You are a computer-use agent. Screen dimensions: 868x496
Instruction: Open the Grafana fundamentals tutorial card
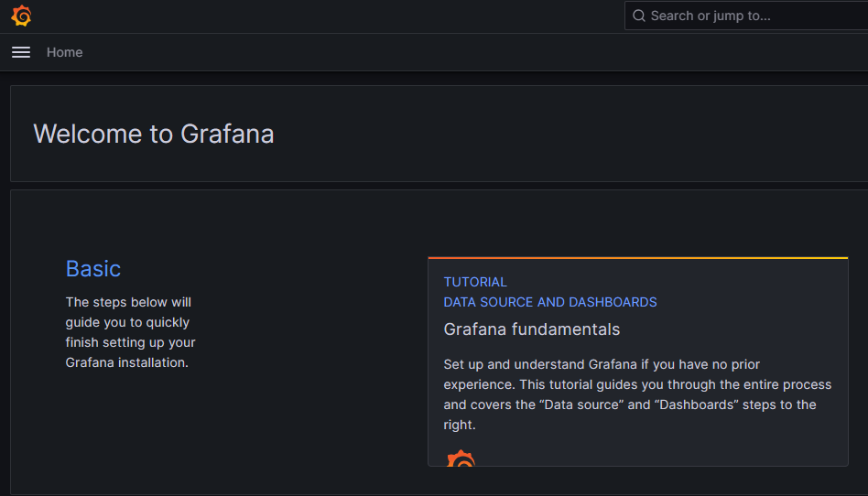637,361
